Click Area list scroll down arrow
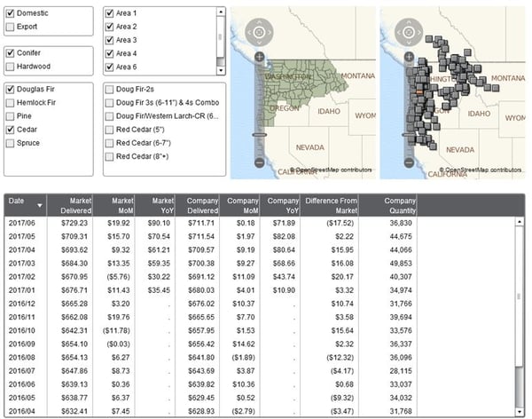 point(221,70)
